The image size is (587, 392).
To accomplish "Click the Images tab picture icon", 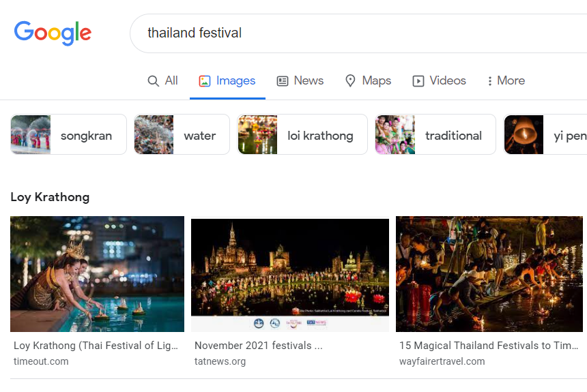I will tap(205, 81).
